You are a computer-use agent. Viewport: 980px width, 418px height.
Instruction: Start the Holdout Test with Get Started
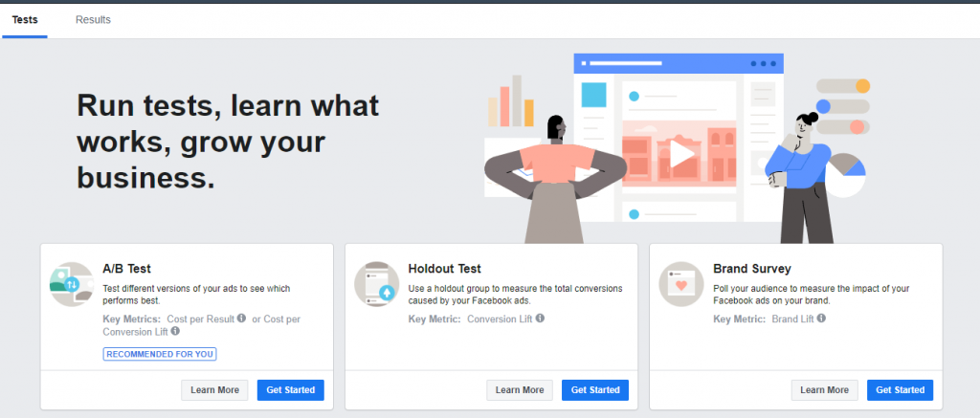(x=595, y=390)
